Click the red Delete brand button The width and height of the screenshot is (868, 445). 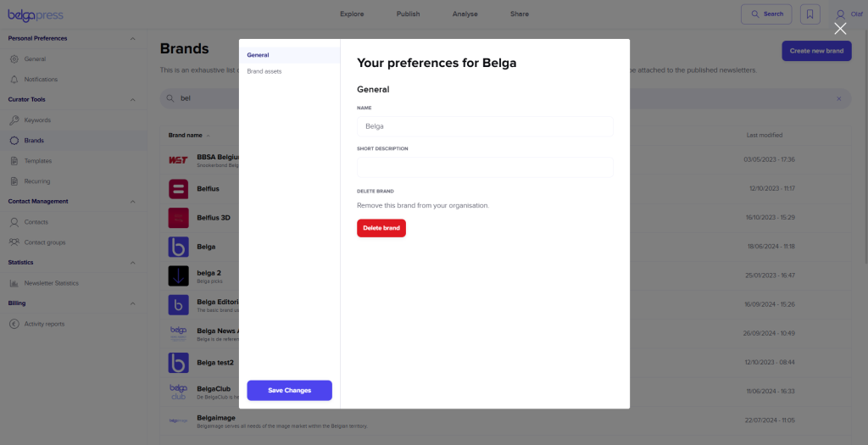click(x=381, y=228)
